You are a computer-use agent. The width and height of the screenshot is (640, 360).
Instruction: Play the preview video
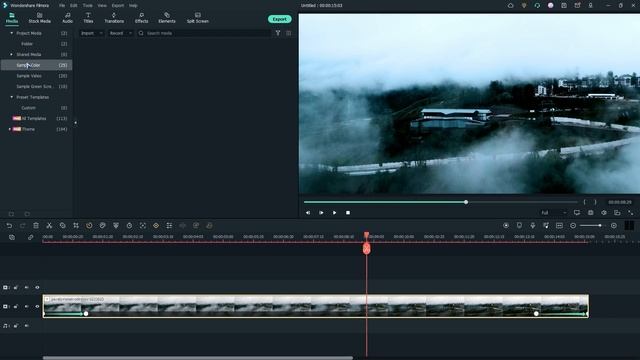(334, 213)
